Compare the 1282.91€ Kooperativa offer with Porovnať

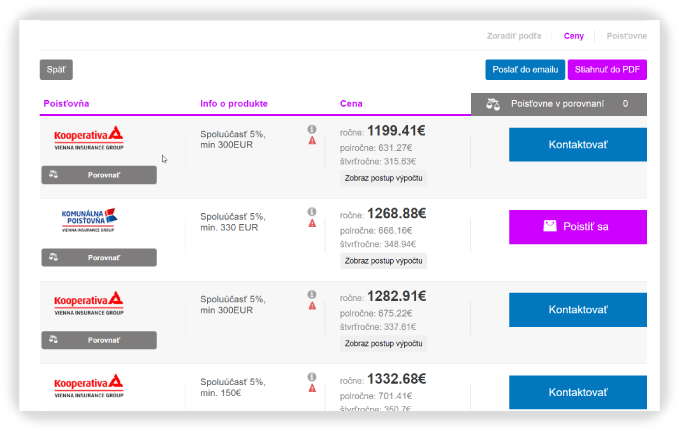[99, 340]
